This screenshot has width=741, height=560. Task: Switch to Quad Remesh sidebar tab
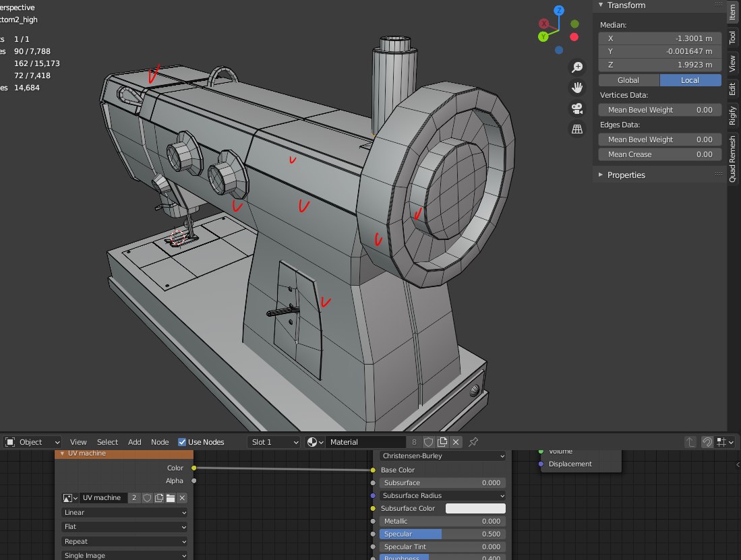click(732, 158)
